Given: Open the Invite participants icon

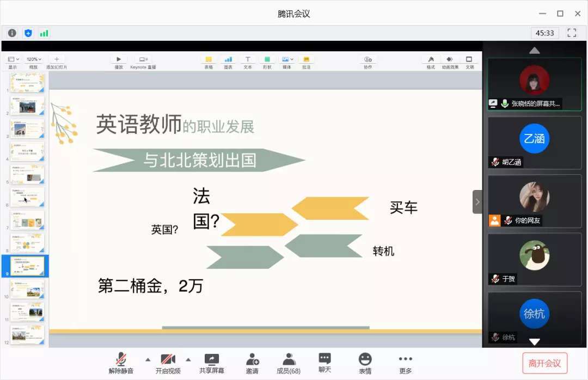Looking at the screenshot, I should 252,363.
